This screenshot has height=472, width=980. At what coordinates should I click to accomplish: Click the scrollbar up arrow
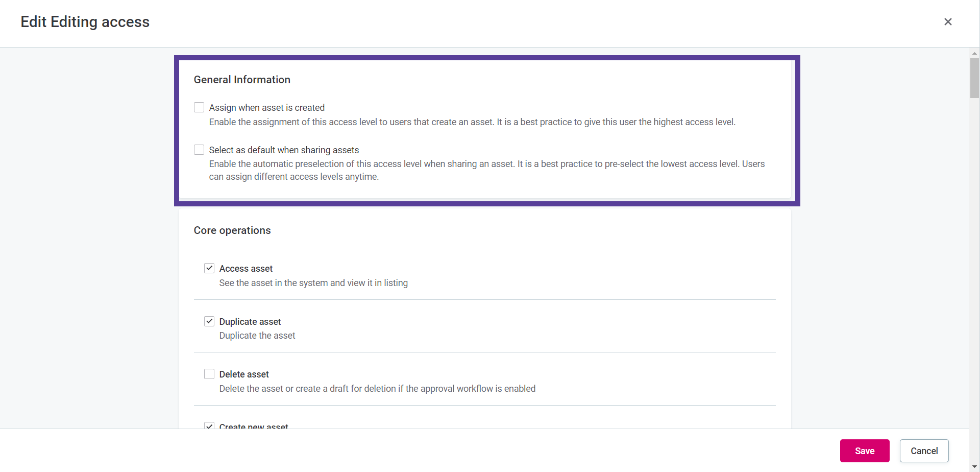974,53
